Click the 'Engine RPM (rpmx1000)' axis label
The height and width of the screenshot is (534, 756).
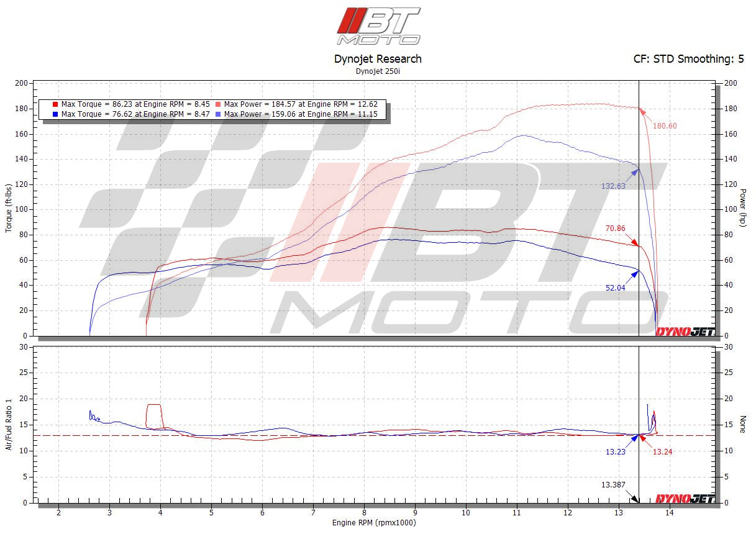click(x=374, y=523)
